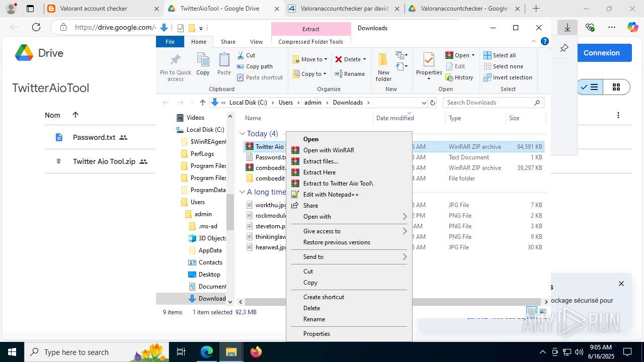Collapse the Today (4) group

pos(243,134)
